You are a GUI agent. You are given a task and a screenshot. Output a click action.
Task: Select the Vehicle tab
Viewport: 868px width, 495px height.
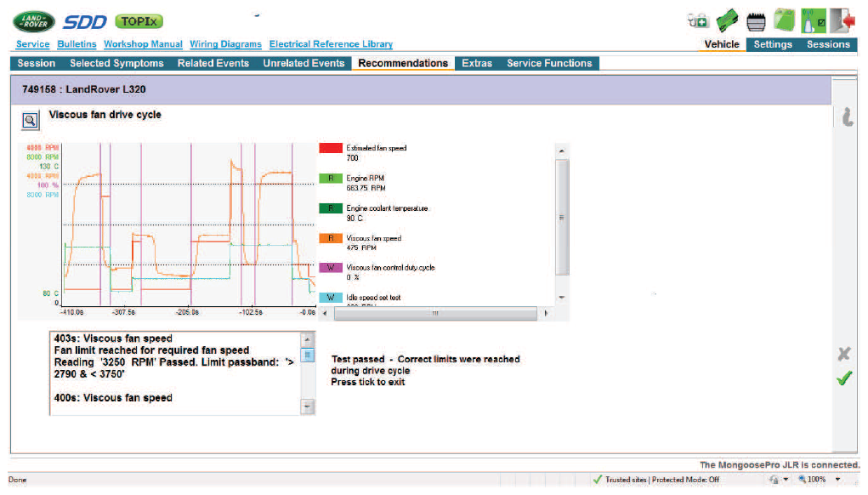pos(721,44)
